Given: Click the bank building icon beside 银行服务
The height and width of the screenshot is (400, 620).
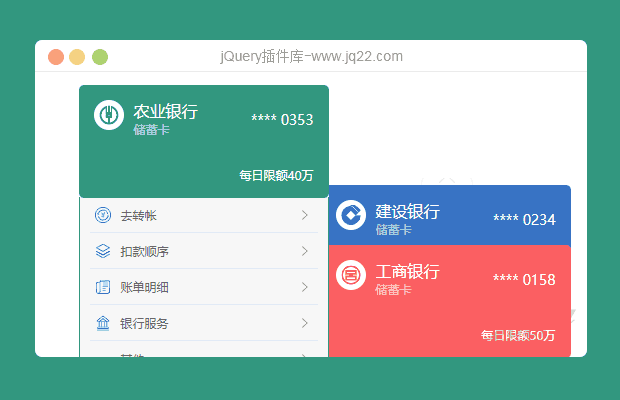Looking at the screenshot, I should pos(103,323).
